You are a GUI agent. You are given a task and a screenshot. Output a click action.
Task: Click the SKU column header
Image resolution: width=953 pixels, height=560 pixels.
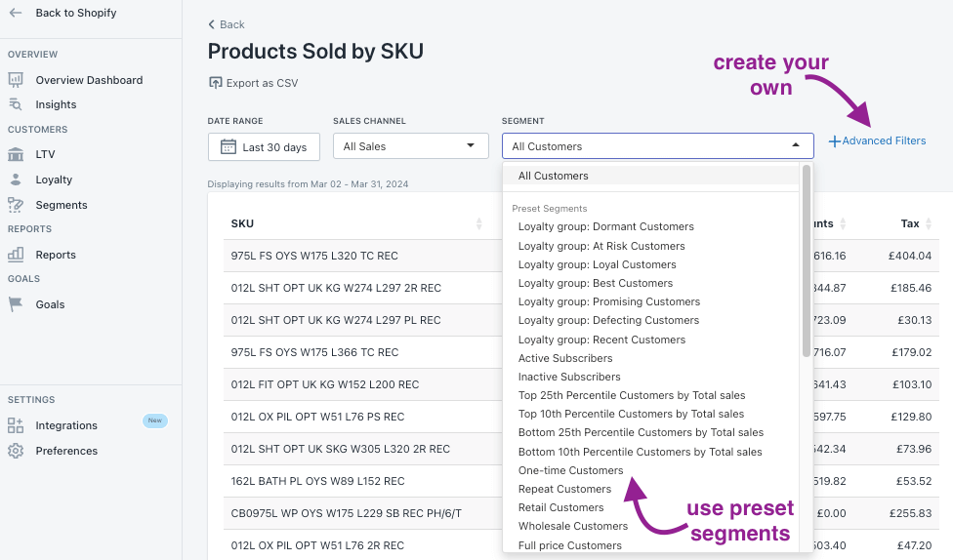[x=242, y=223]
